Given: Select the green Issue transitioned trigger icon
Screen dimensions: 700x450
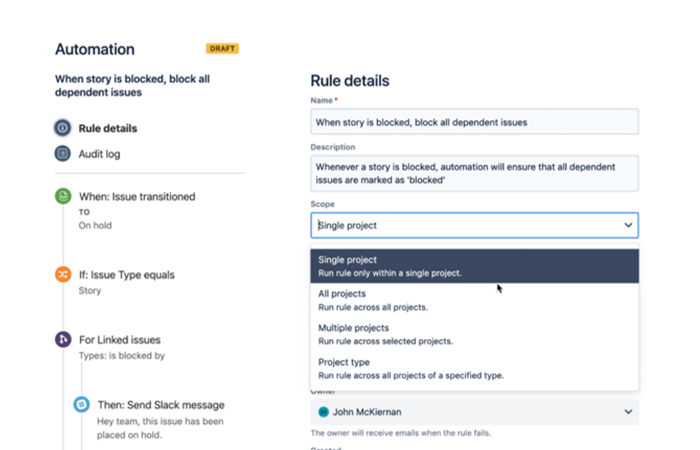Looking at the screenshot, I should [x=62, y=197].
